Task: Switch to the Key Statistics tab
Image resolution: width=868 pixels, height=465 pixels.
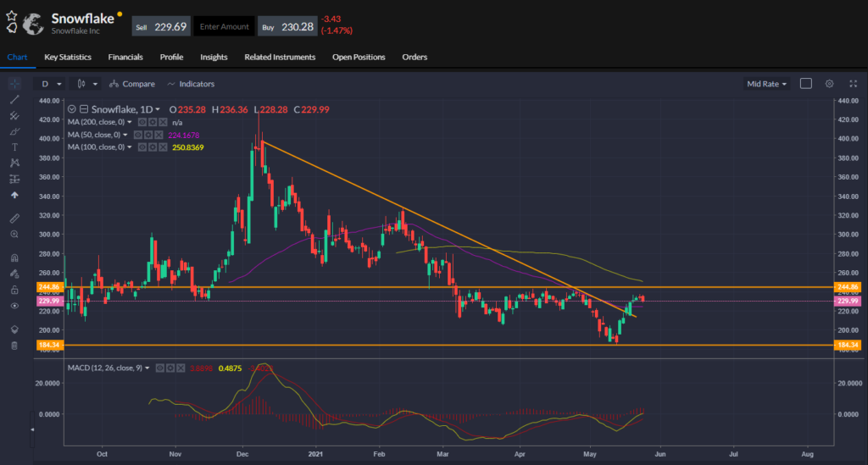Action: [x=68, y=57]
